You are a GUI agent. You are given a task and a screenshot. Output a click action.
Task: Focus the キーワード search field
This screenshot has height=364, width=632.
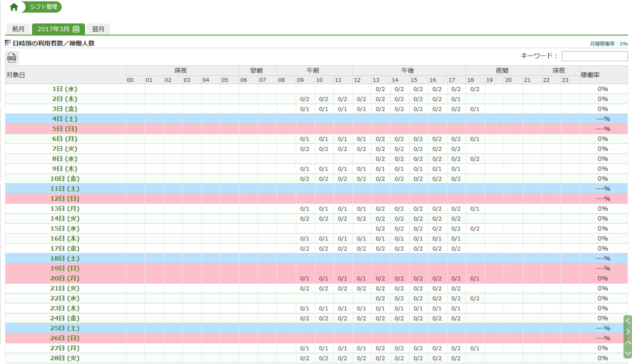click(x=595, y=56)
